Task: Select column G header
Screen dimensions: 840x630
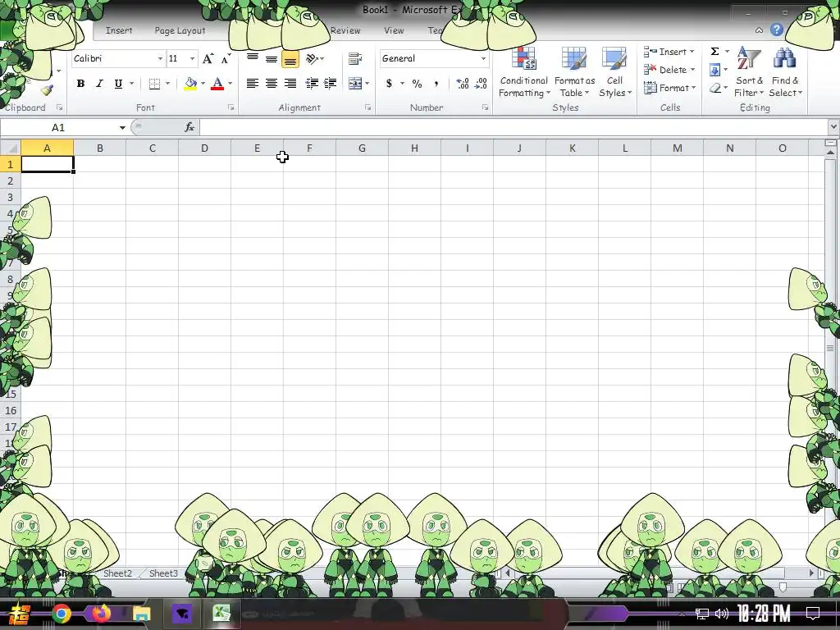Action: point(362,148)
